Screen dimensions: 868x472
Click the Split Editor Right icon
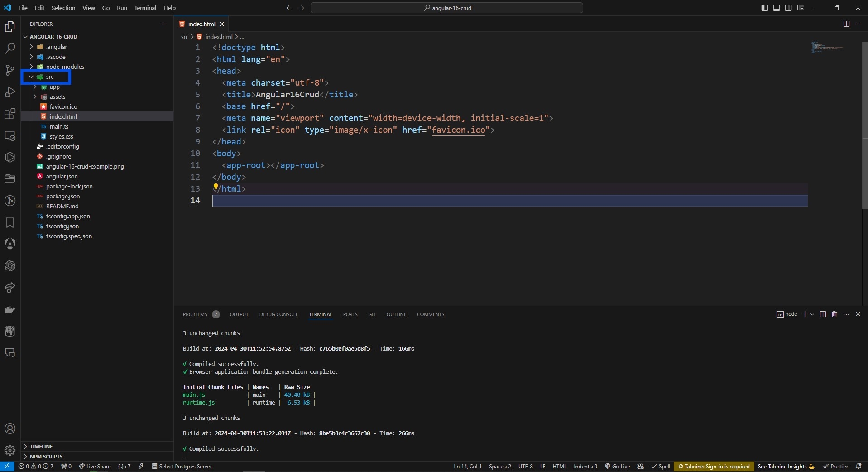pos(846,24)
